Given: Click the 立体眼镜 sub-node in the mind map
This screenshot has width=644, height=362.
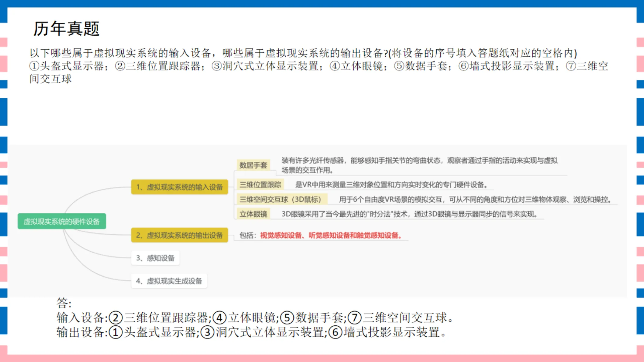Looking at the screenshot, I should (253, 214).
